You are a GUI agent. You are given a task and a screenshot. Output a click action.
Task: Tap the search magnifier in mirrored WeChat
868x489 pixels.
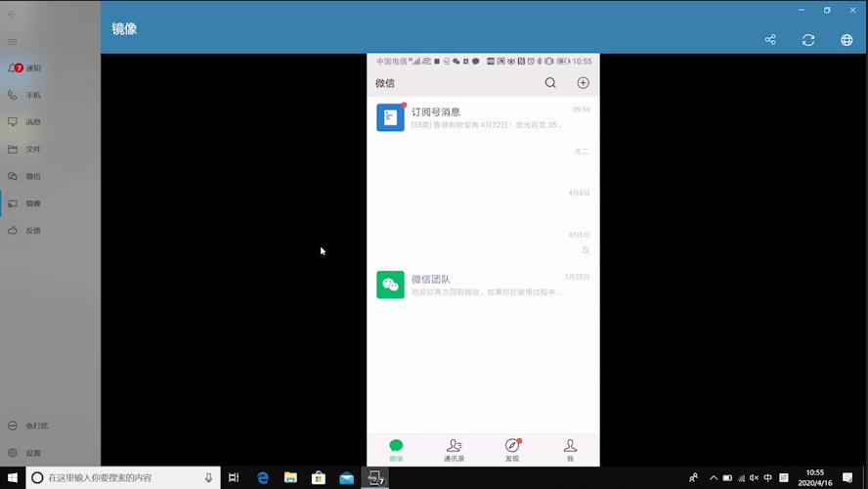(550, 83)
